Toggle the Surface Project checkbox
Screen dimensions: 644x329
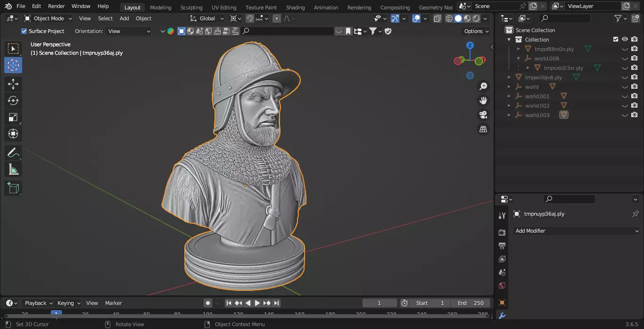click(25, 31)
